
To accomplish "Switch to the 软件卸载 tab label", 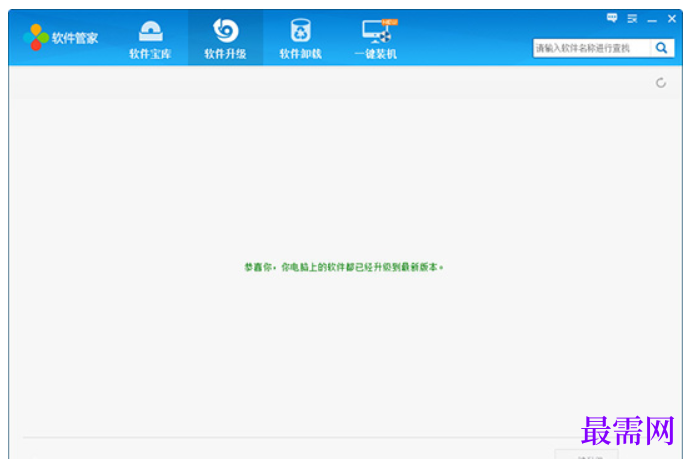I will [301, 54].
